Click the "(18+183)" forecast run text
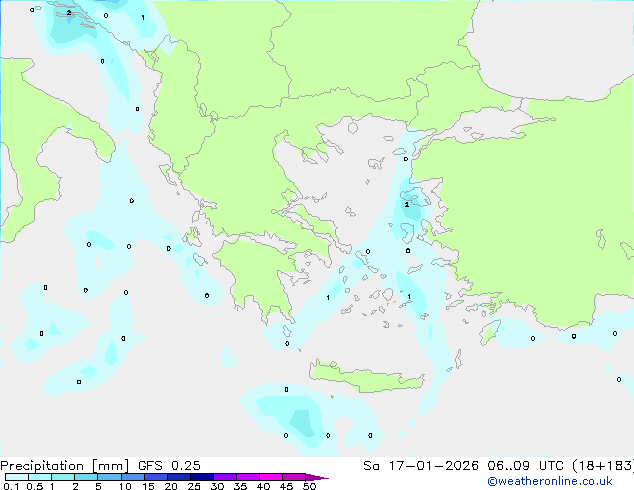 pos(603,466)
